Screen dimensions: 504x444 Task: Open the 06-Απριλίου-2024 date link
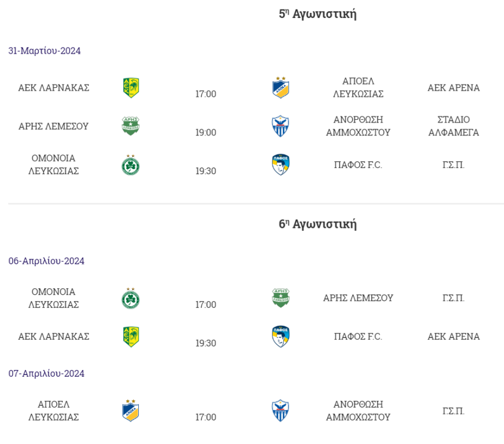click(x=46, y=261)
